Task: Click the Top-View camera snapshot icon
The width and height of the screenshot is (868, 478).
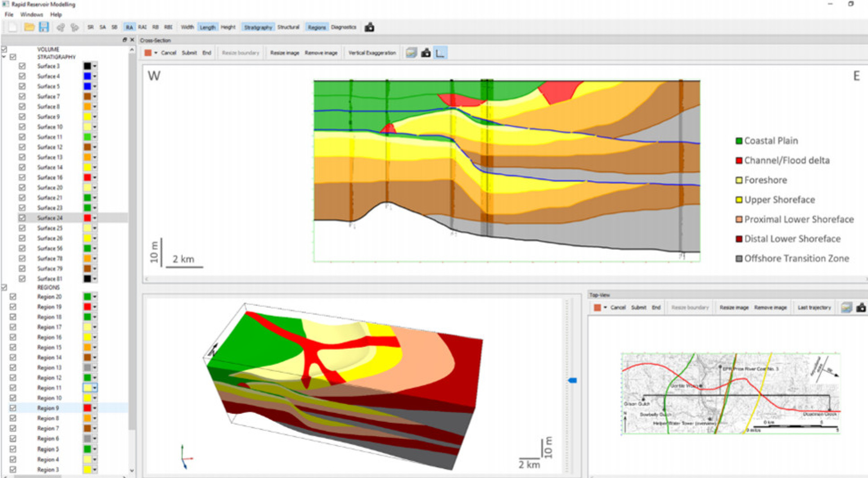Action: 861,308
